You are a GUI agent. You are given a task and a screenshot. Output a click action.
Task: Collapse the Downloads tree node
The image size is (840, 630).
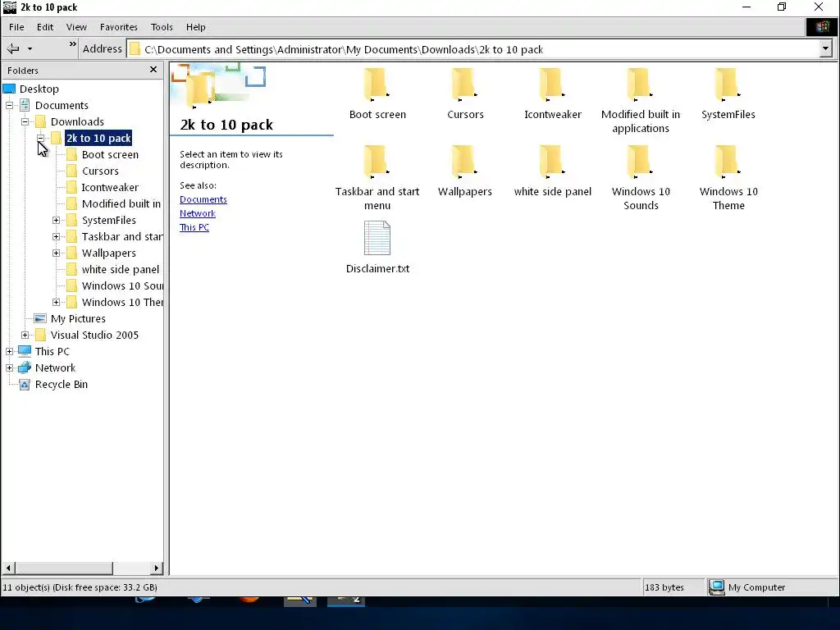tap(25, 121)
